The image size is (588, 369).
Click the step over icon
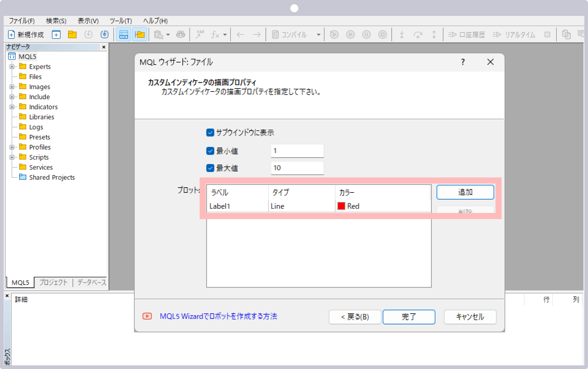[418, 35]
